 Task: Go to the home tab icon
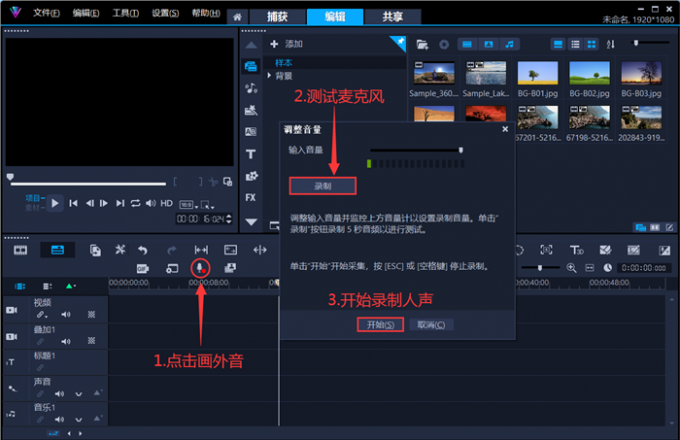coord(237,17)
